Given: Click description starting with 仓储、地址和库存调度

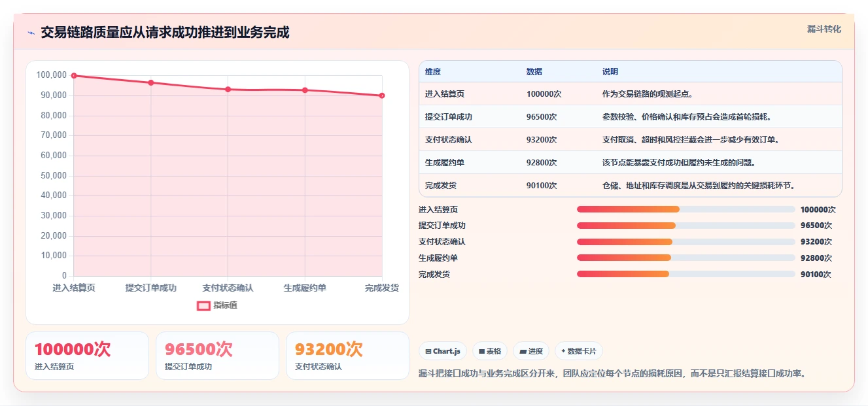Looking at the screenshot, I should [699, 186].
